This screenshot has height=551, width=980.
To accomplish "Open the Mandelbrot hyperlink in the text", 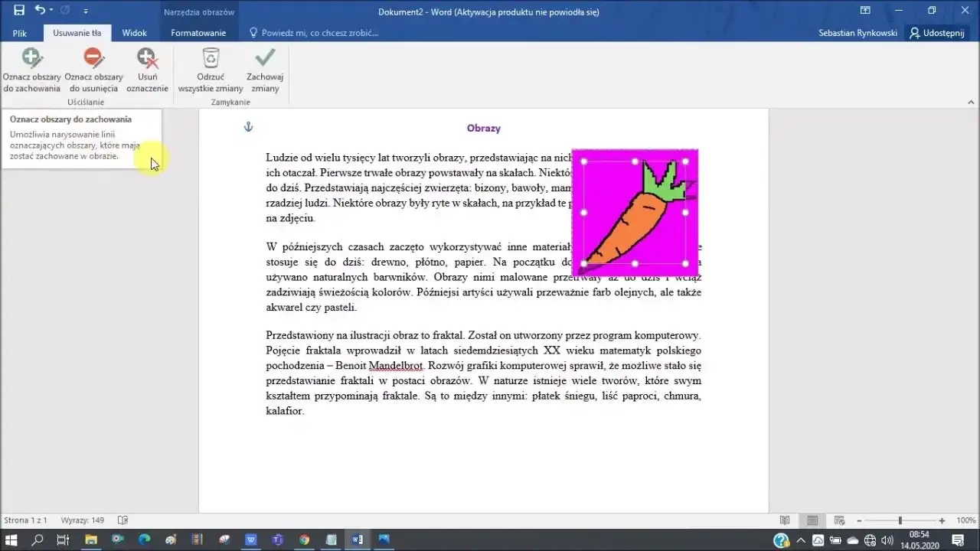I will click(395, 365).
